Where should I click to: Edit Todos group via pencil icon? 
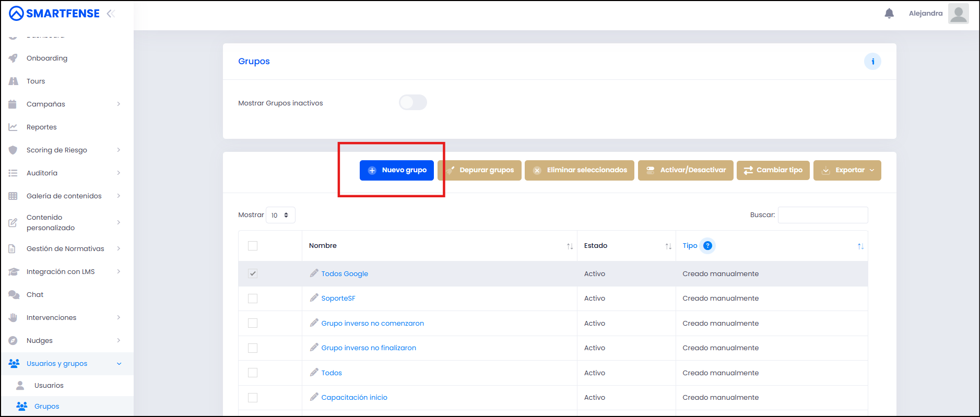pos(314,372)
